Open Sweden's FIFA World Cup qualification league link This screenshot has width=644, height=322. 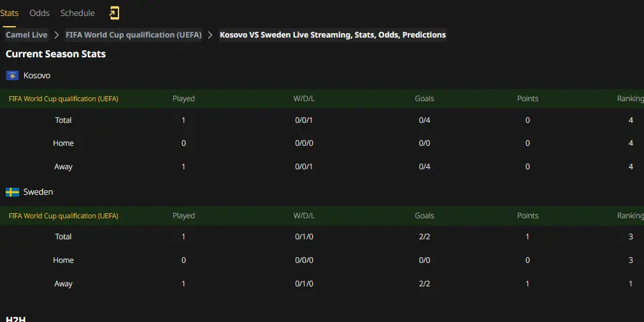[x=64, y=216]
